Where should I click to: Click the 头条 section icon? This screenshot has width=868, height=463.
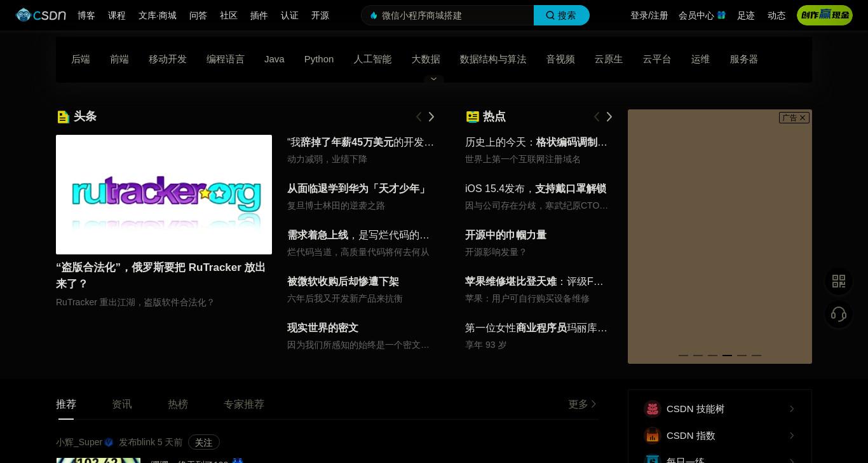[63, 117]
